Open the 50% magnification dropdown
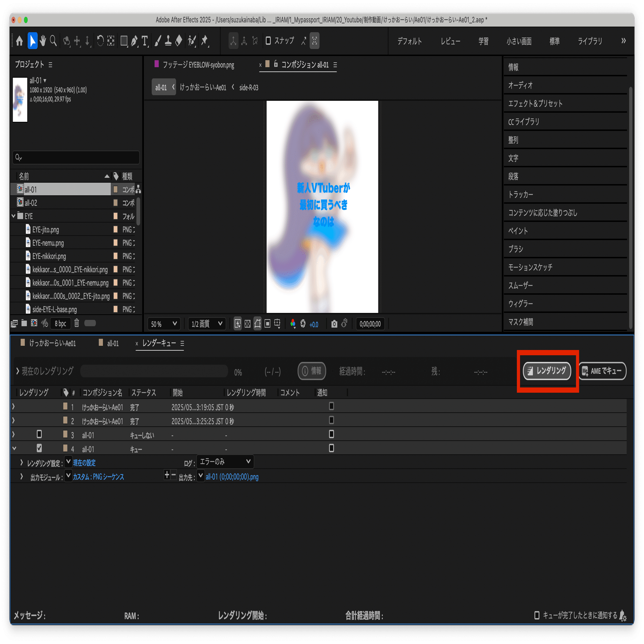This screenshot has height=644, width=644. (x=164, y=324)
